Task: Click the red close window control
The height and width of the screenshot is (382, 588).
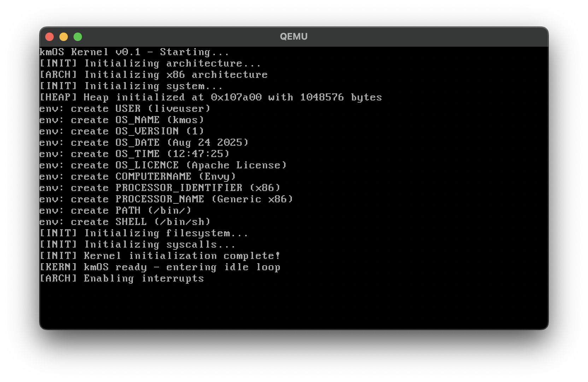Action: tap(49, 36)
